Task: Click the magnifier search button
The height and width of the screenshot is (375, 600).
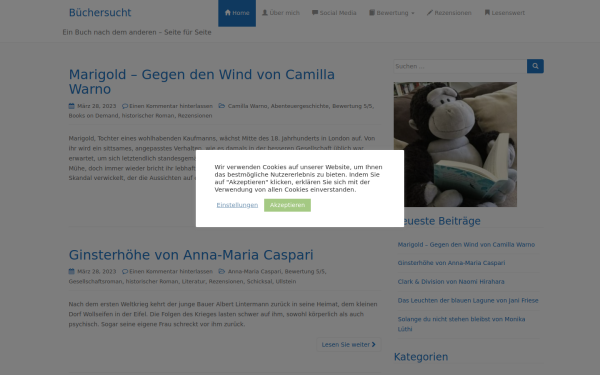Action: click(x=535, y=66)
